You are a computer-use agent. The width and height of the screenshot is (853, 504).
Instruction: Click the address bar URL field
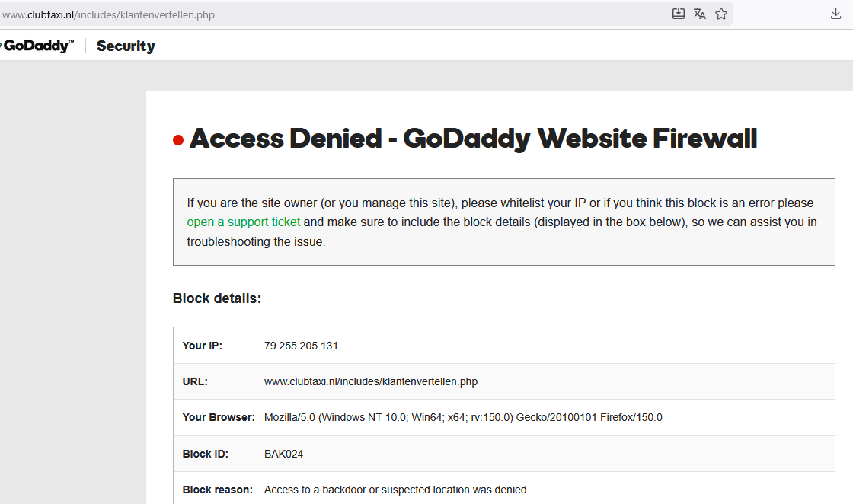(305, 14)
